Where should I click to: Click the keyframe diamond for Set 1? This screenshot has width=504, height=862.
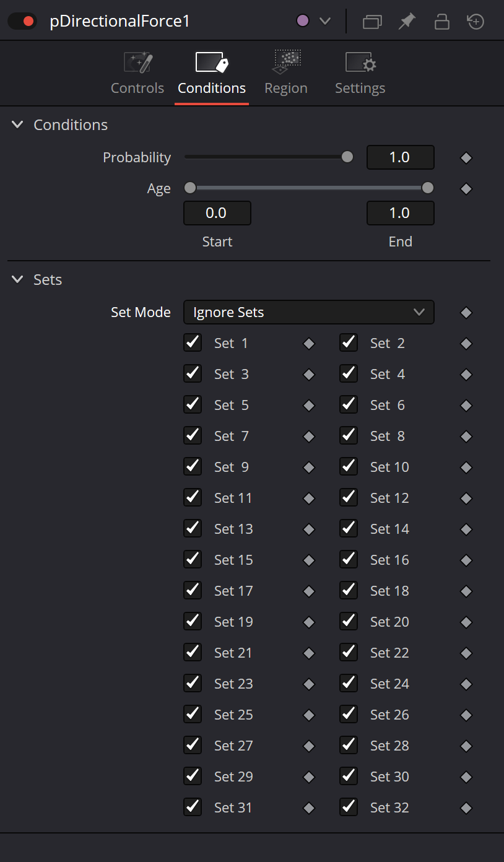coord(309,344)
